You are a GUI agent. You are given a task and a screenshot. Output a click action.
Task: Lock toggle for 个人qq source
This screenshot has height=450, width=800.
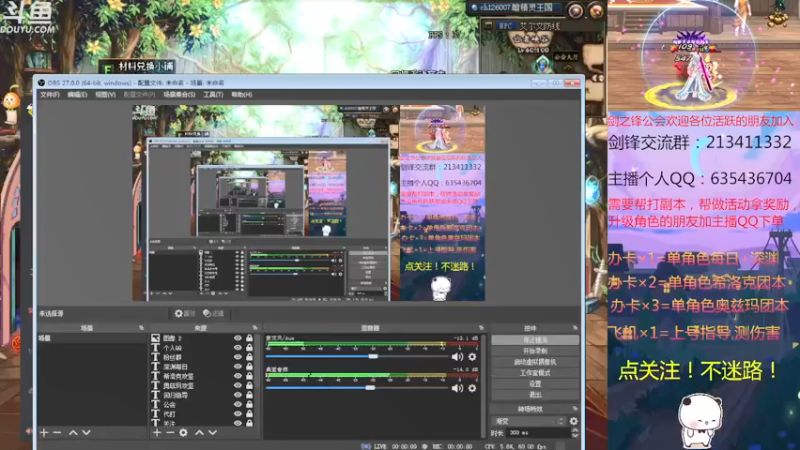pyautogui.click(x=249, y=347)
